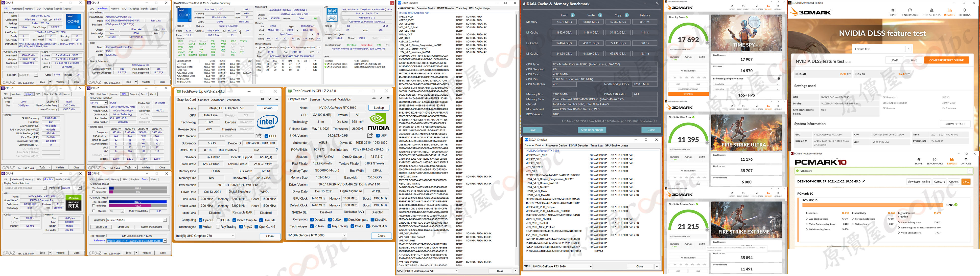Open Reference processor dropdown in CPU-Z Bench
980x276 pixels.
(x=136, y=241)
